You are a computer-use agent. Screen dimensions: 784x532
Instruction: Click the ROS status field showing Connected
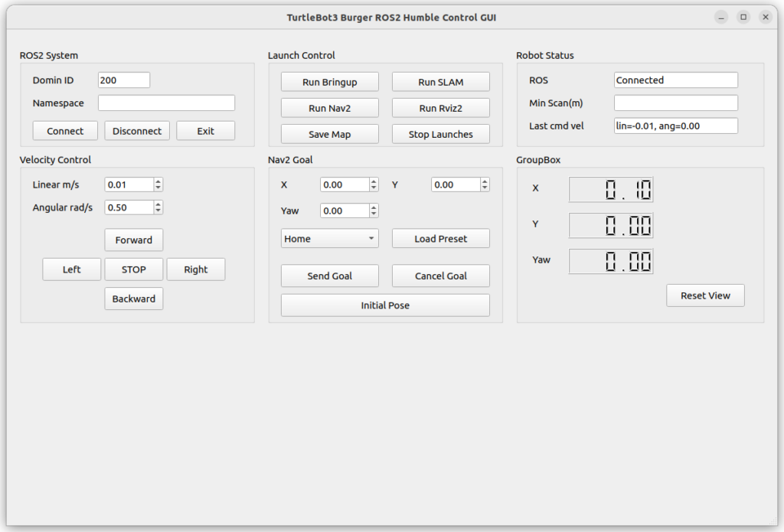click(675, 80)
